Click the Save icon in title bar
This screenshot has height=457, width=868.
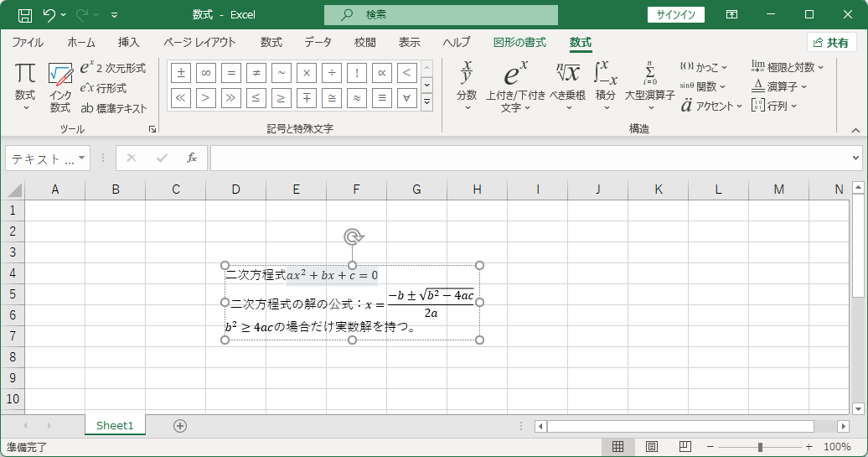(25, 15)
